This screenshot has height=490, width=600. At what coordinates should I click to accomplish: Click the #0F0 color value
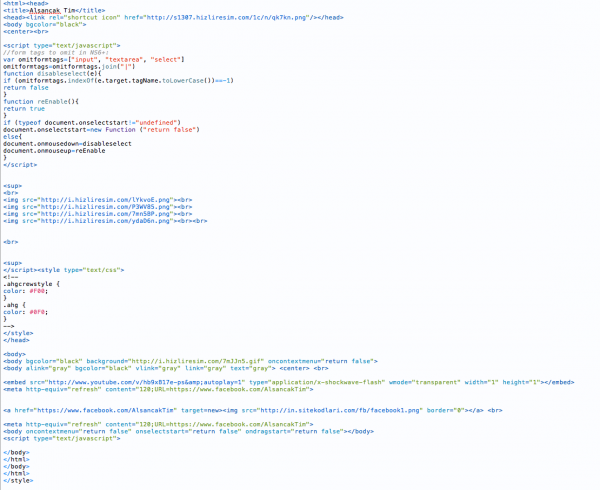pos(37,312)
